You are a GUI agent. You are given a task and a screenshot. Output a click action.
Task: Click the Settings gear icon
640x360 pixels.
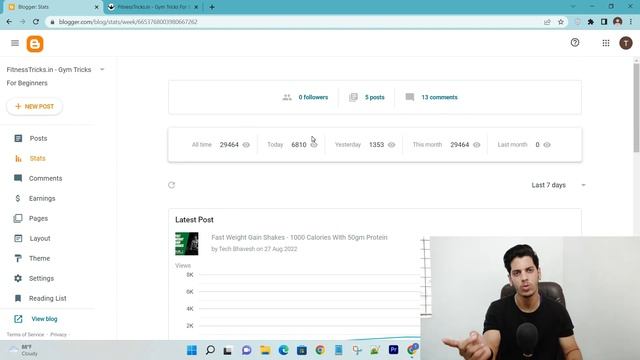pos(18,278)
